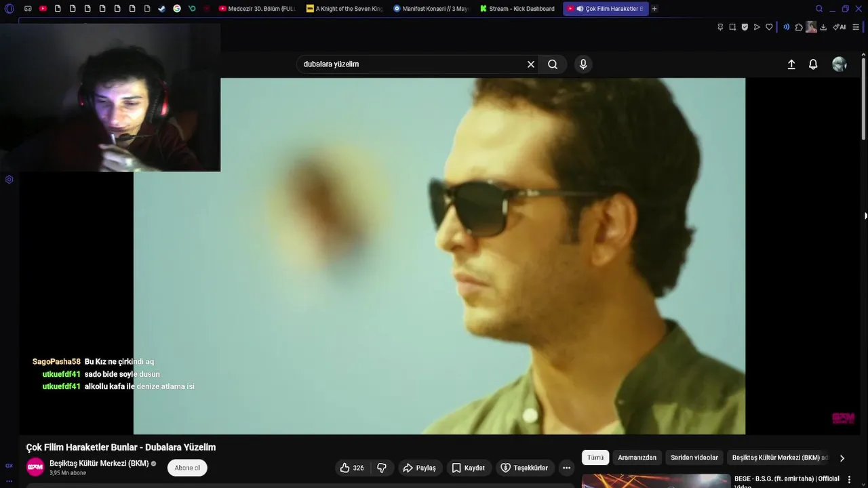Select the Tümü filter chip
Viewport: 868px width, 488px height.
(595, 457)
